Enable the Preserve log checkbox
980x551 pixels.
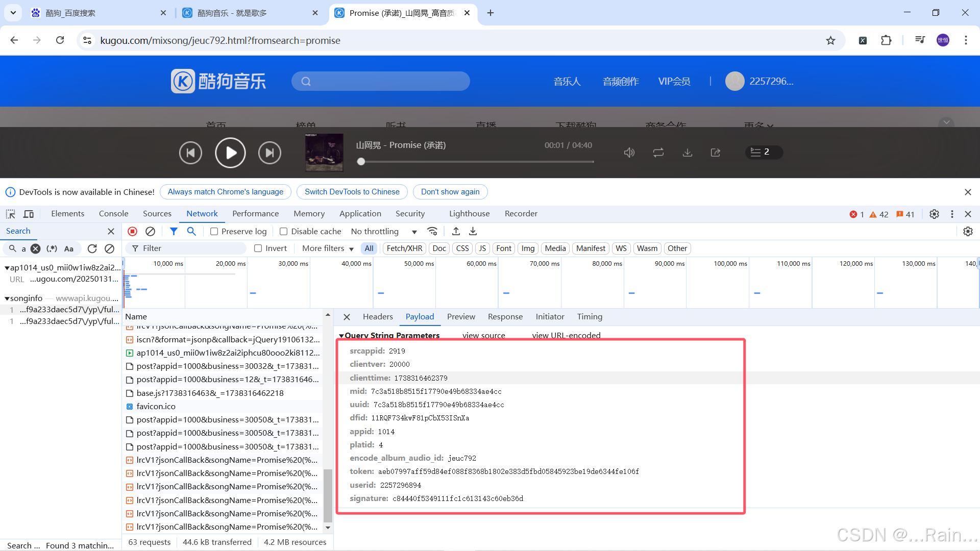(x=214, y=231)
